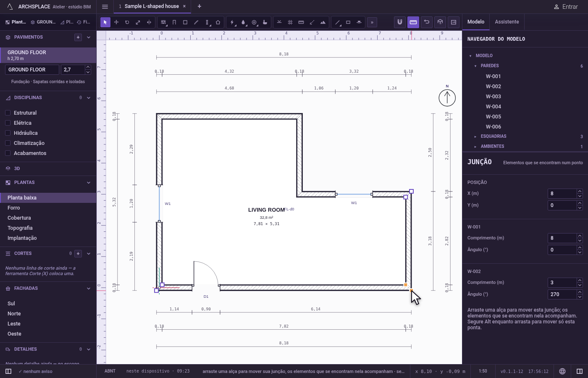Collapse the FACHADAS section chevron
This screenshot has width=588, height=378.
[89, 289]
